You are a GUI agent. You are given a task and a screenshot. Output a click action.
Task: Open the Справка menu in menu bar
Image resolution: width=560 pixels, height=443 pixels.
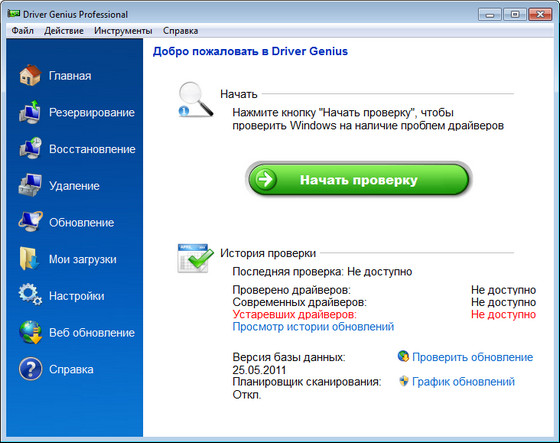[x=180, y=31]
